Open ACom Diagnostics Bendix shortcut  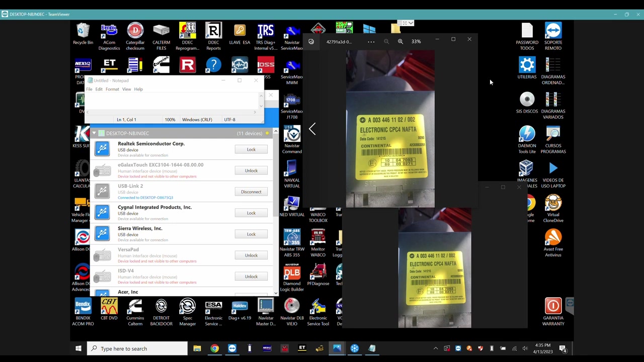pyautogui.click(x=109, y=37)
